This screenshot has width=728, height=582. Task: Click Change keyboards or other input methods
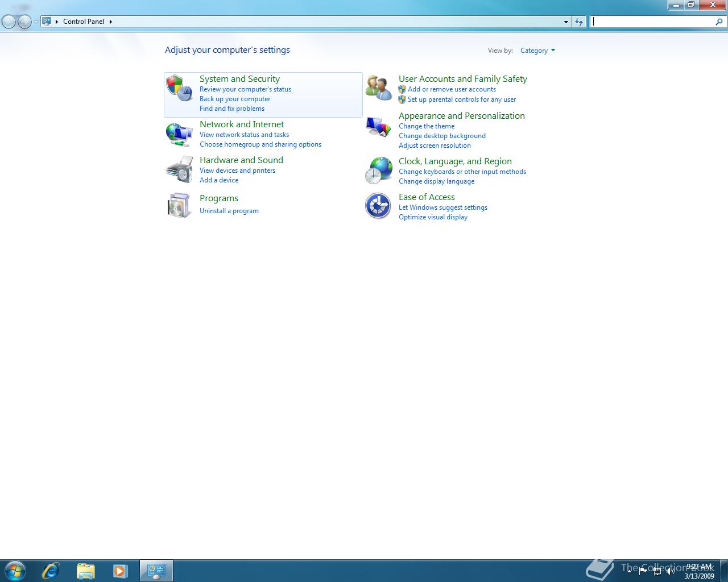462,172
